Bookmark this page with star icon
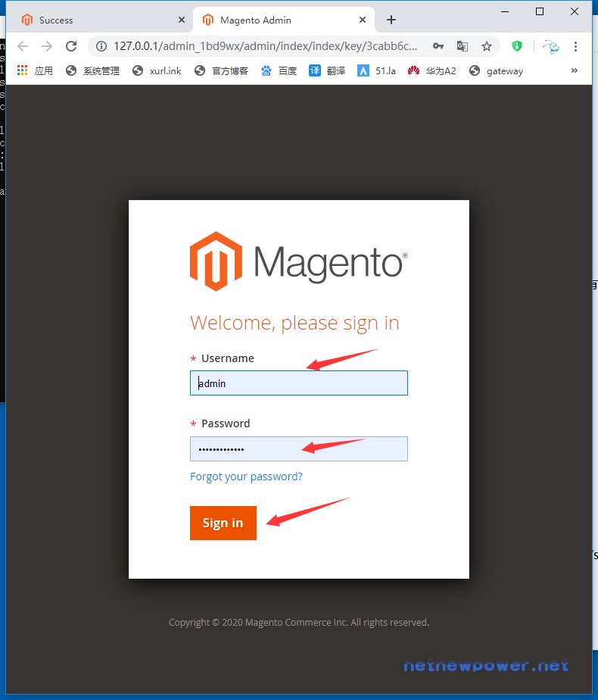The width and height of the screenshot is (598, 700). coord(487,46)
